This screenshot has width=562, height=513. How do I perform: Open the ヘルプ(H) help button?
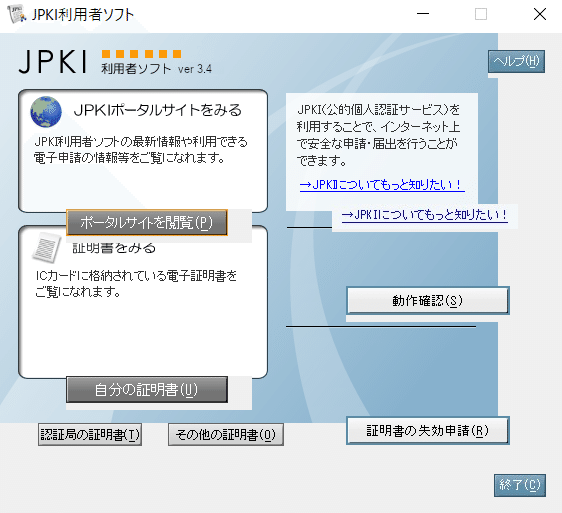click(x=516, y=61)
